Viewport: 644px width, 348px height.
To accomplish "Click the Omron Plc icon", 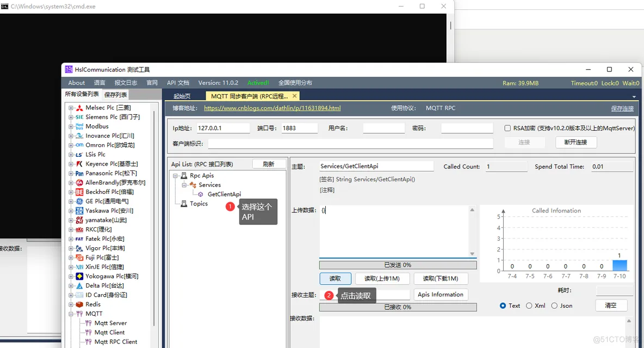I will click(79, 145).
